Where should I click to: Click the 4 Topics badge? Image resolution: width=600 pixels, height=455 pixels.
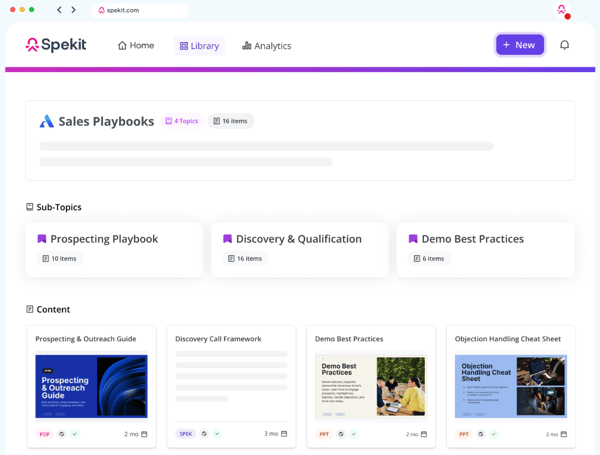click(182, 121)
